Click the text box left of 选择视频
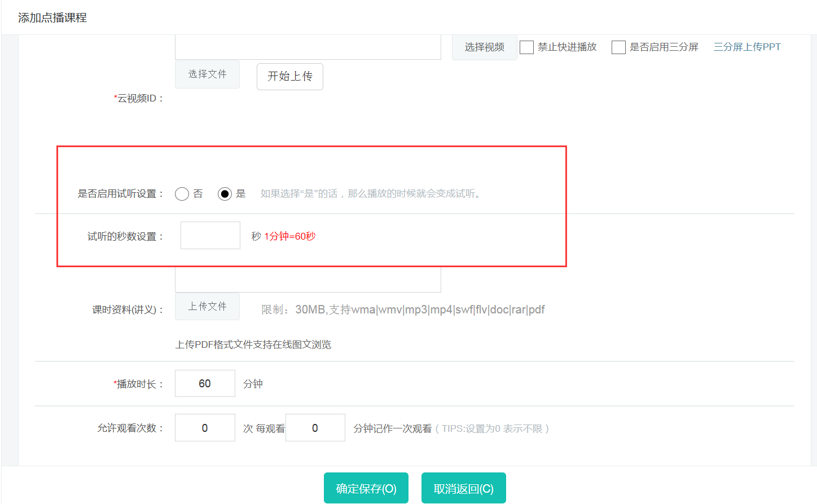Viewport: 817px width, 504px height. (308, 47)
